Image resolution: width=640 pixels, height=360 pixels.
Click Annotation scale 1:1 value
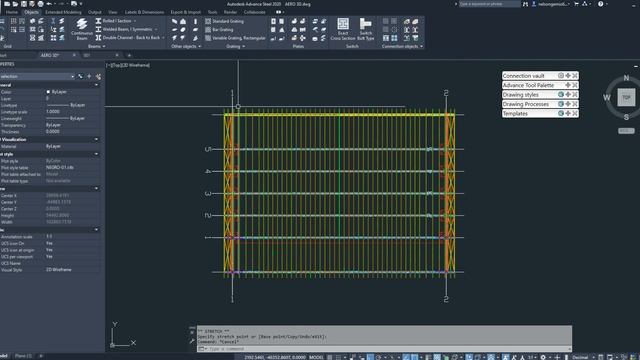tap(49, 237)
